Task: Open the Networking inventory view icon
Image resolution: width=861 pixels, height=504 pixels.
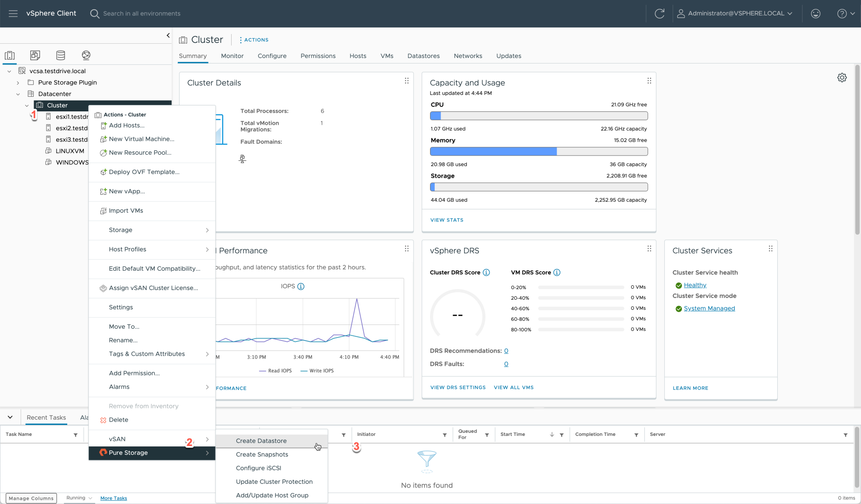Action: coord(86,55)
